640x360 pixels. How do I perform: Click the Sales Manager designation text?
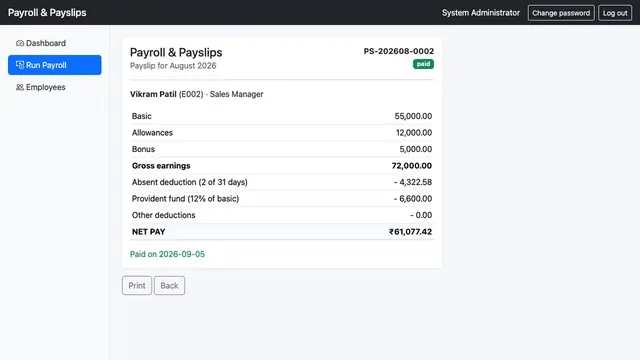pyautogui.click(x=236, y=94)
